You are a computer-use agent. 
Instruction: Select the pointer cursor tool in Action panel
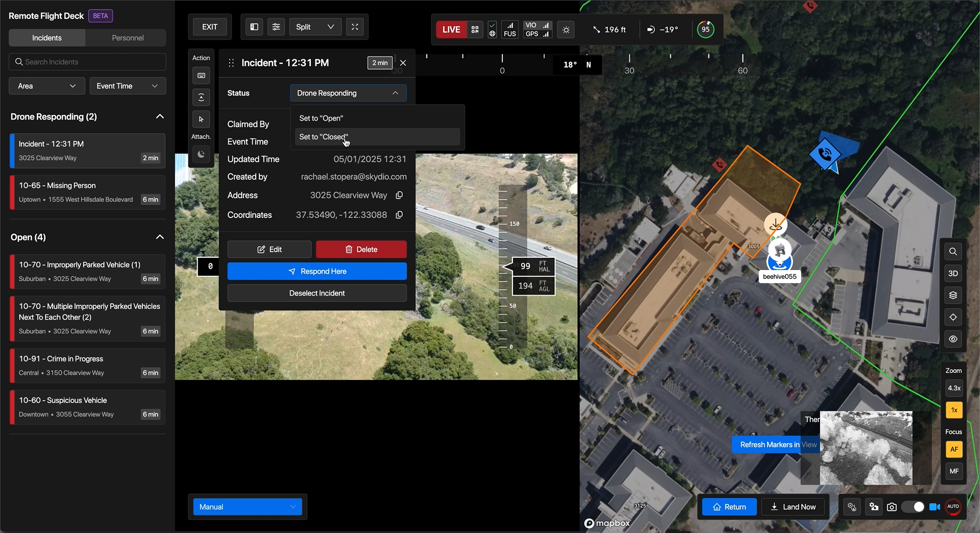click(x=201, y=119)
